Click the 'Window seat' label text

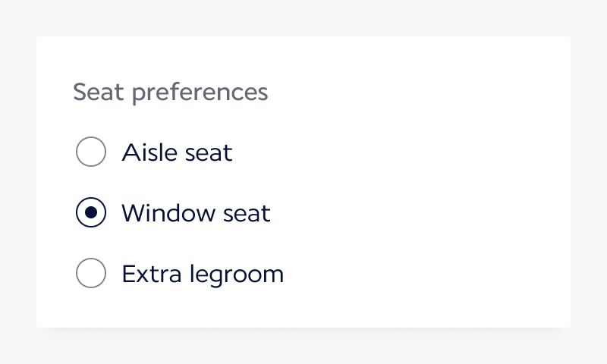[196, 213]
